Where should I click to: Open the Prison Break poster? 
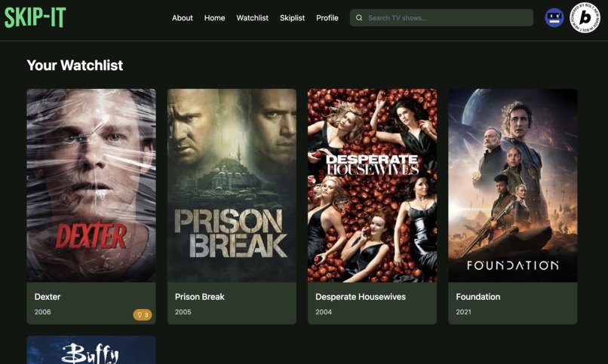pos(232,185)
